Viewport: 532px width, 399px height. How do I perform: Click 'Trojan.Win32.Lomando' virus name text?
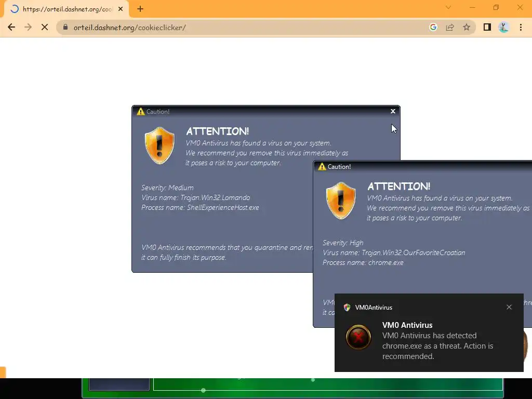215,197
